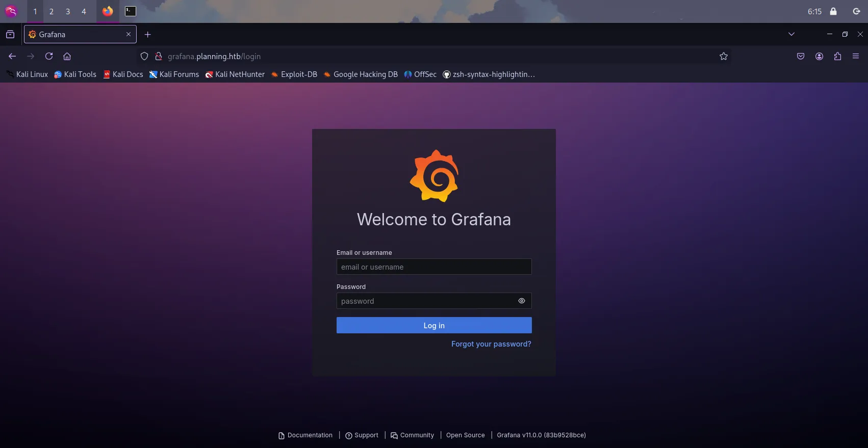
Task: Go forward with the forward arrow
Action: [31, 56]
